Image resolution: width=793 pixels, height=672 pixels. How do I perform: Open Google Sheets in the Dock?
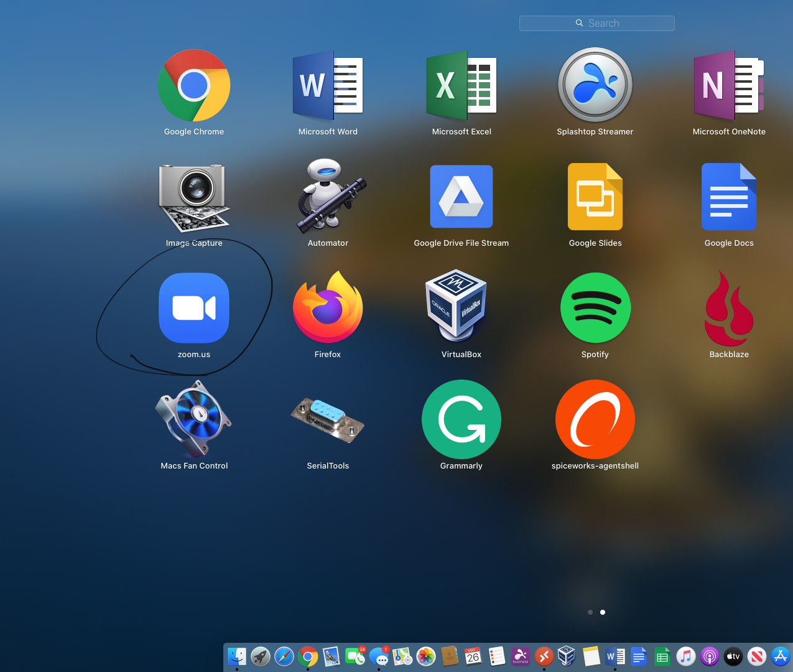click(662, 656)
